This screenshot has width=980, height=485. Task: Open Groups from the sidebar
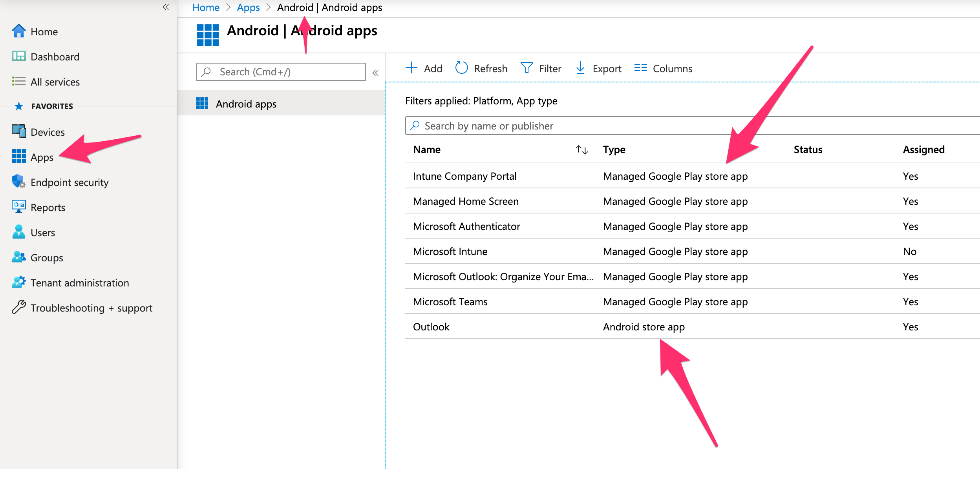click(x=46, y=257)
